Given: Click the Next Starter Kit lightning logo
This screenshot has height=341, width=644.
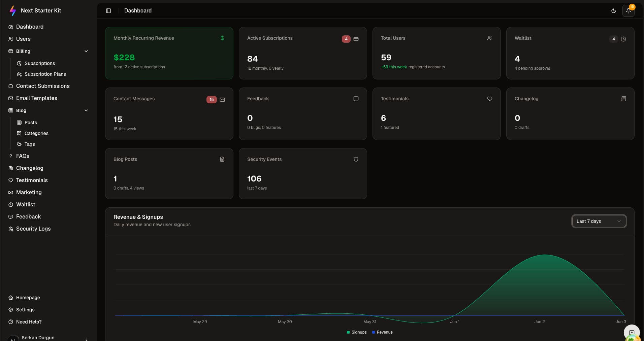Looking at the screenshot, I should pyautogui.click(x=12, y=11).
